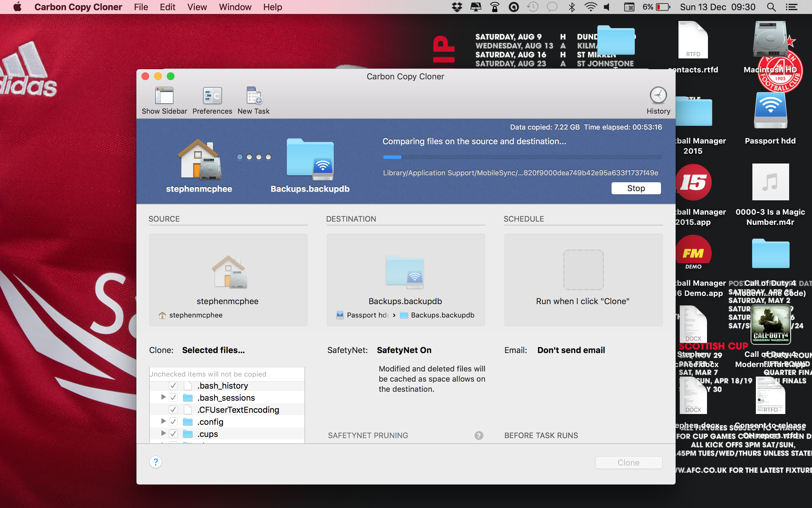Open Spotlight search magnifier icon
812x508 pixels.
pyautogui.click(x=771, y=7)
